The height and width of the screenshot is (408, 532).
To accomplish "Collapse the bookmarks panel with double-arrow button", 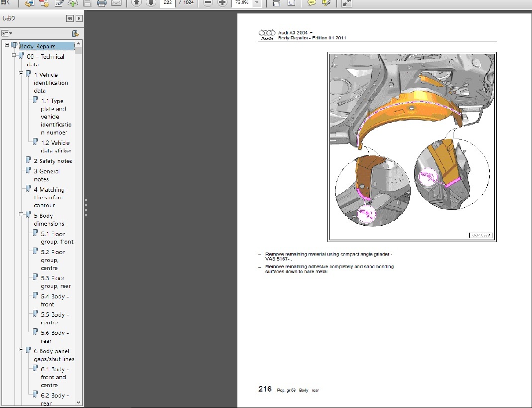I will click(70, 18).
